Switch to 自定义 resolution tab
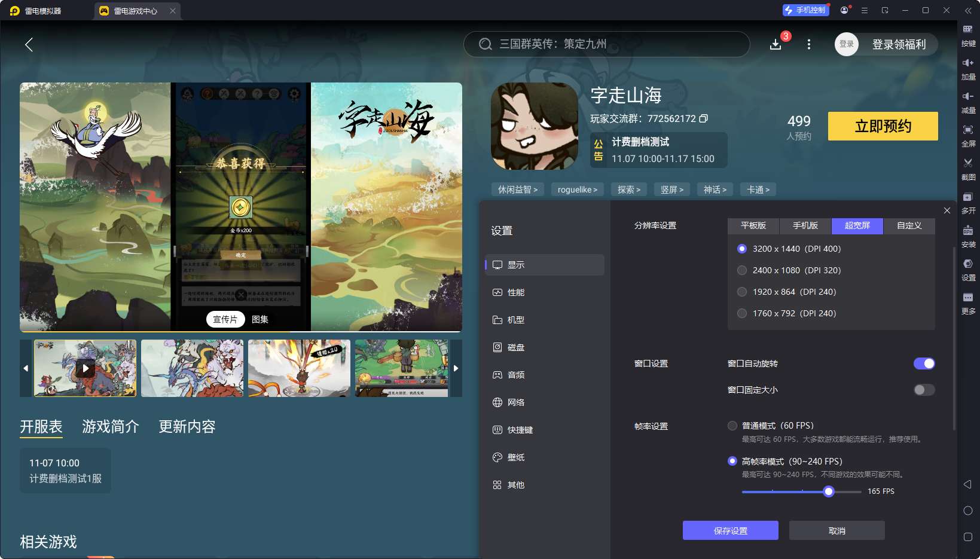Image resolution: width=980 pixels, height=559 pixels. [909, 225]
